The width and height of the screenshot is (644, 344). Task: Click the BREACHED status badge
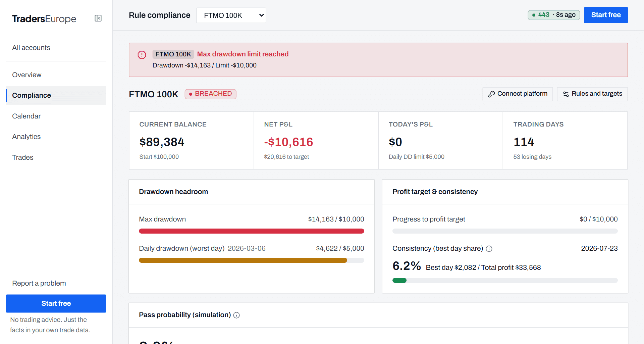coord(211,94)
